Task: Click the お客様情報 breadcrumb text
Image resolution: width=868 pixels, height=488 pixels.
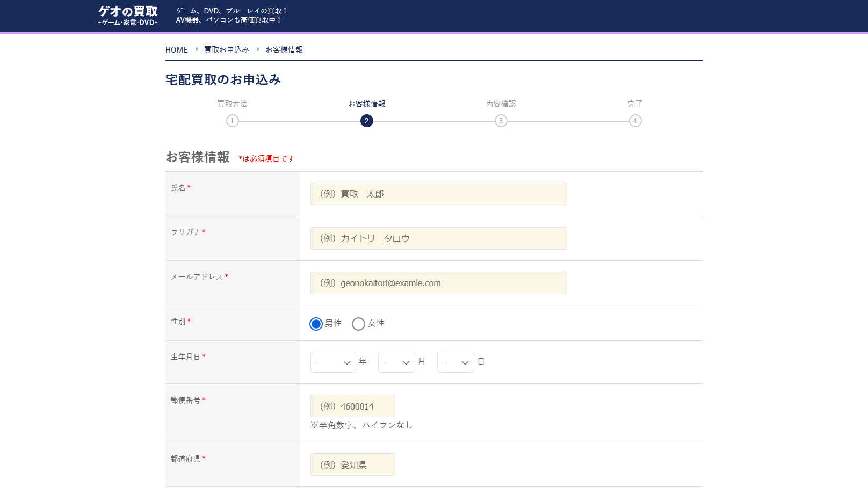Action: 284,50
